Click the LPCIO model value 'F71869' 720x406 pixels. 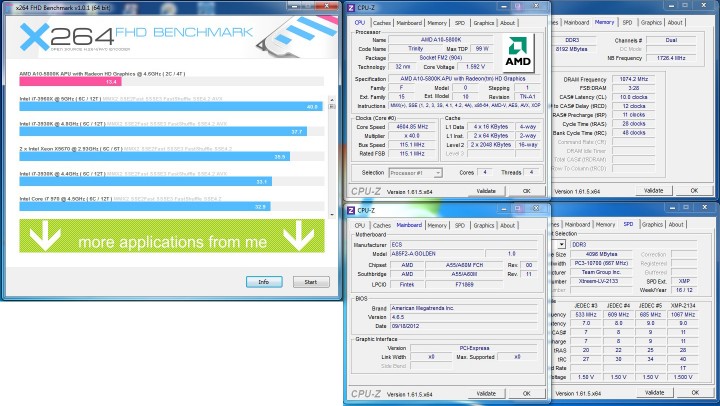click(x=464, y=285)
